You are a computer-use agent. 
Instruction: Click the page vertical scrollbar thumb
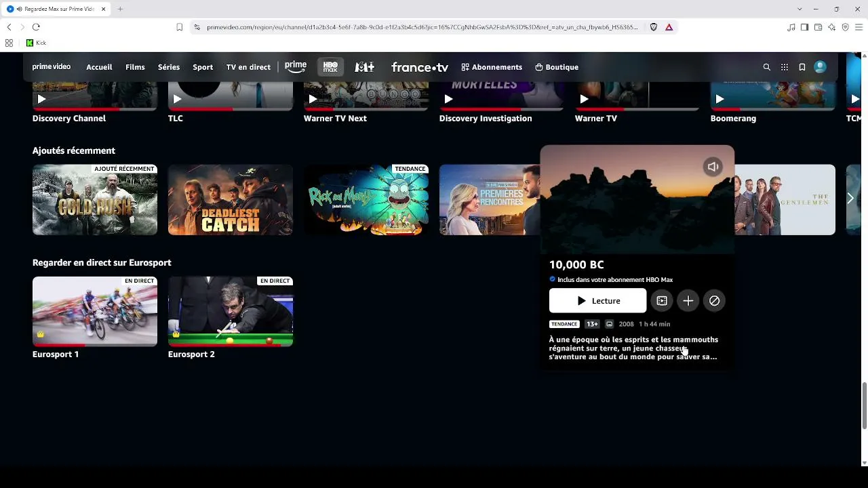(864, 405)
